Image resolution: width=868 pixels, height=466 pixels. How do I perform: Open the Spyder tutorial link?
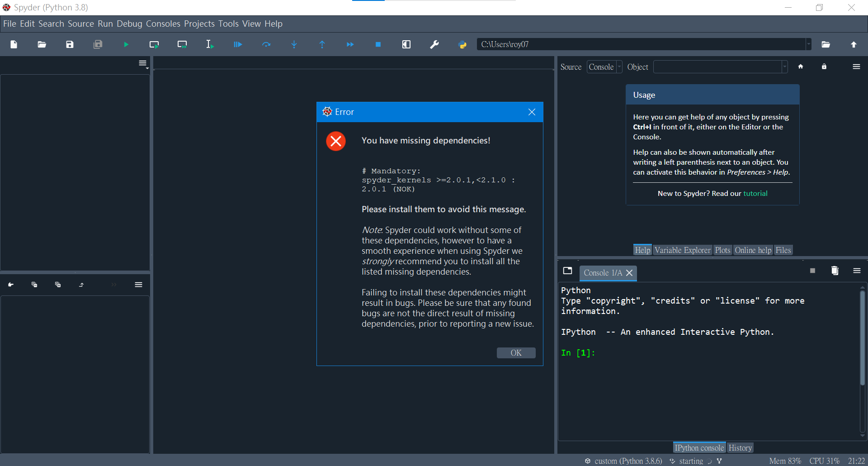[755, 193]
